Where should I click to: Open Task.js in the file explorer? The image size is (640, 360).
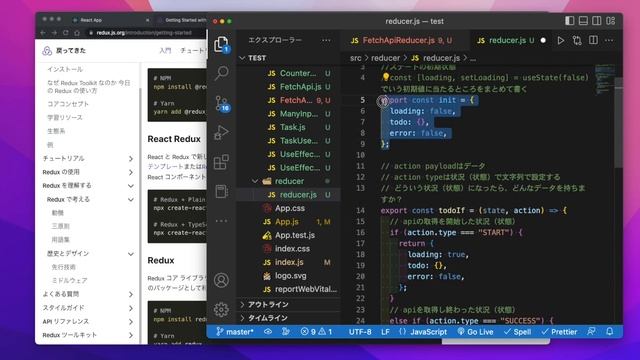292,127
